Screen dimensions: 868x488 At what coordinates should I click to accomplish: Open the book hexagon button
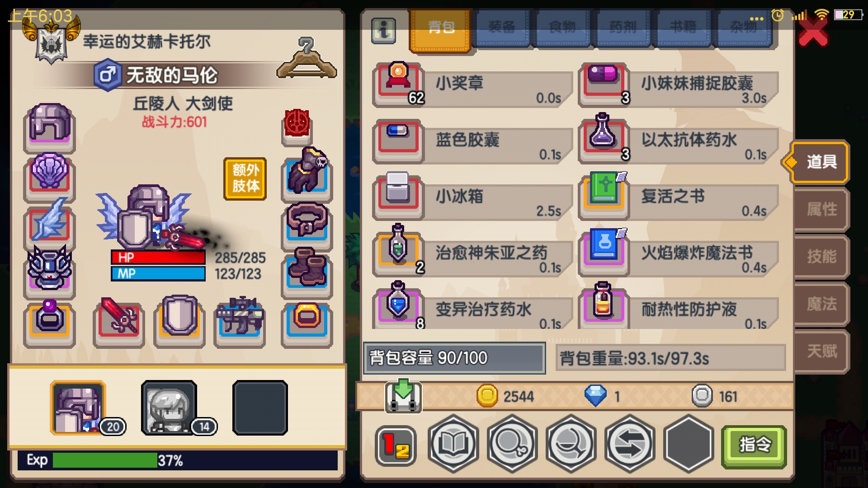[453, 444]
